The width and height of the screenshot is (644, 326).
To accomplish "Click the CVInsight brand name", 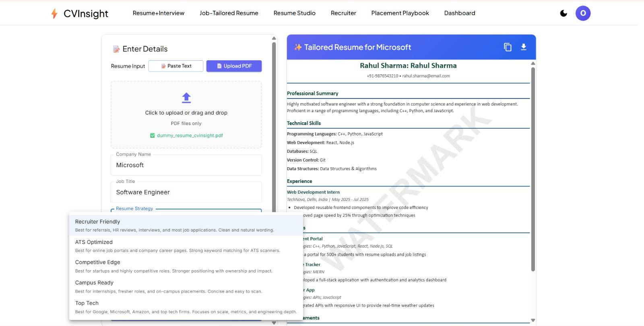I will coord(86,14).
